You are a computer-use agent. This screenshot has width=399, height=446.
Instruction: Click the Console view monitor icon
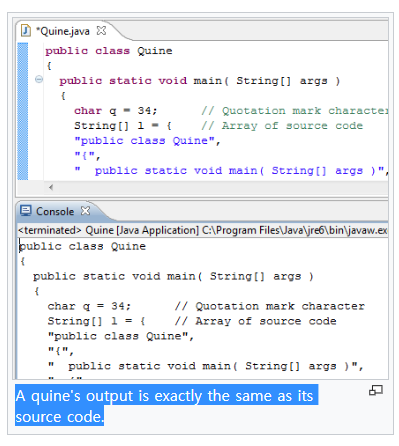tap(26, 211)
